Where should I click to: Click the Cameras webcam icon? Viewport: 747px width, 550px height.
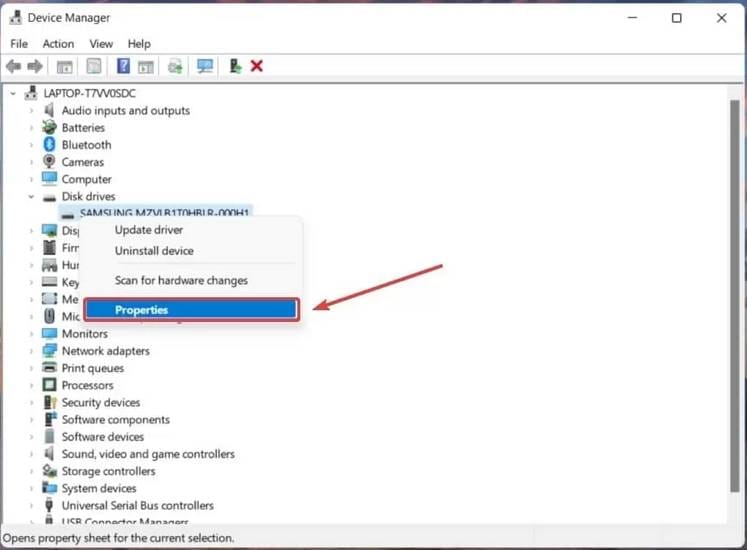(49, 162)
